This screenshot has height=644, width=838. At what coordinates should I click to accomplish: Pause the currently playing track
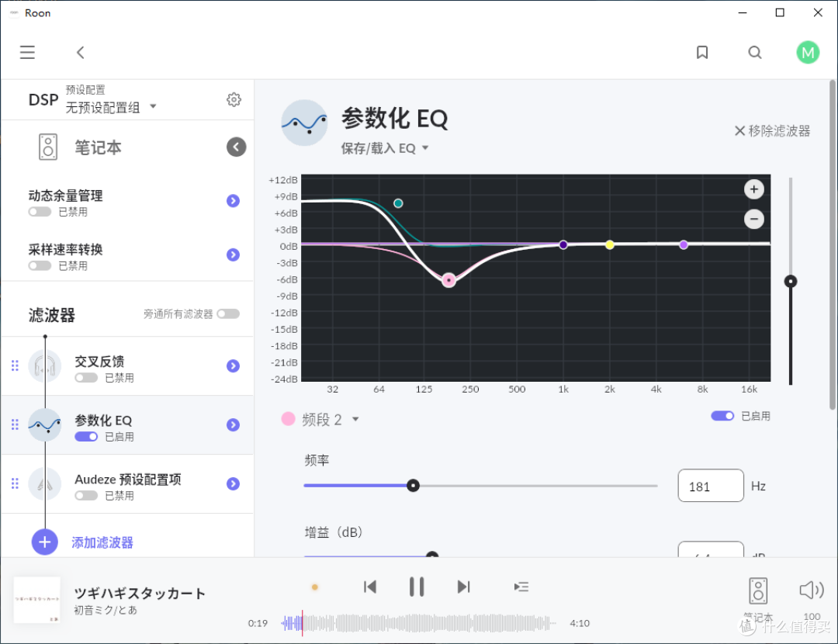(x=417, y=587)
